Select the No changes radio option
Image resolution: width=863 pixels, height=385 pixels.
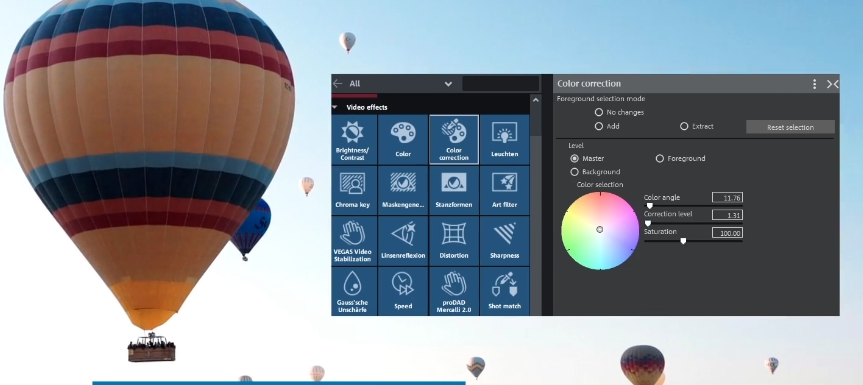pos(599,112)
